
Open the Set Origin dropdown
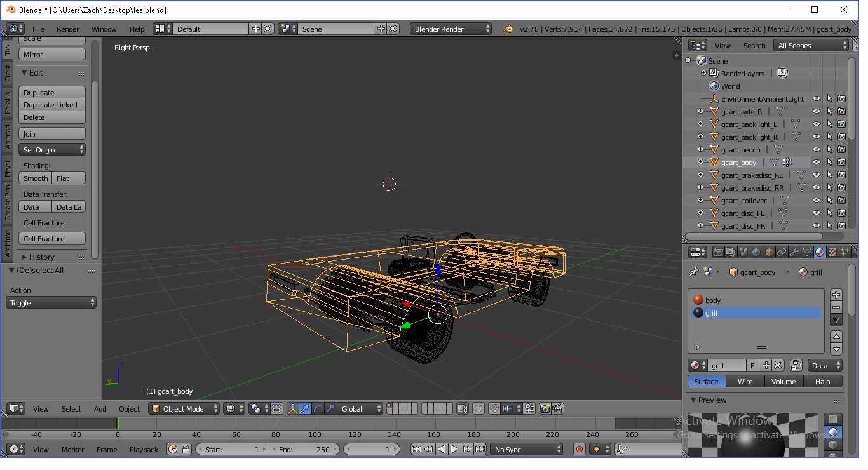(x=52, y=150)
